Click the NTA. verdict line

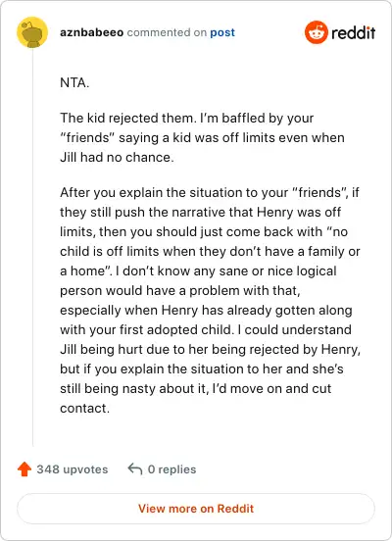tap(74, 82)
